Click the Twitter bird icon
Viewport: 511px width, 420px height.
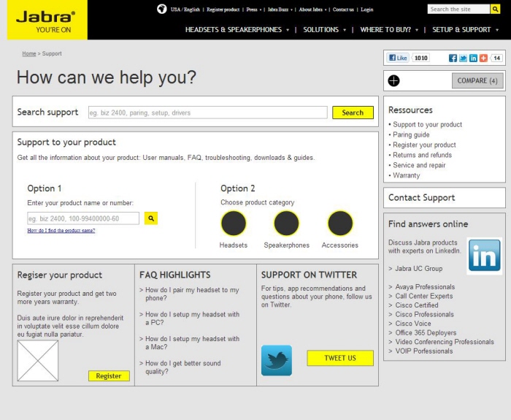click(277, 360)
